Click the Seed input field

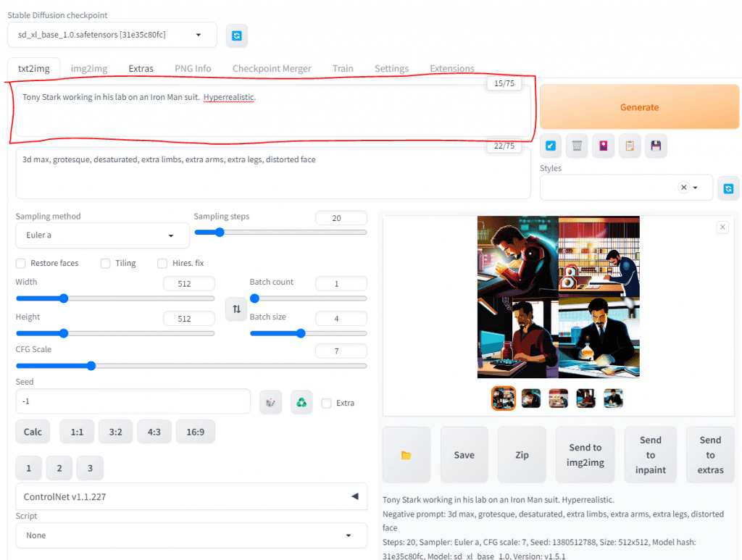(133, 401)
